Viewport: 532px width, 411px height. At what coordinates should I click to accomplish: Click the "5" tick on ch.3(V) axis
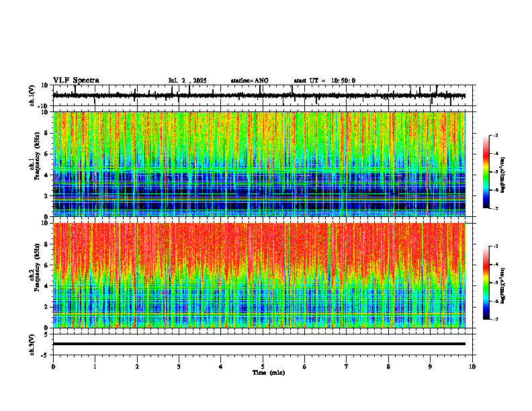tap(47, 334)
